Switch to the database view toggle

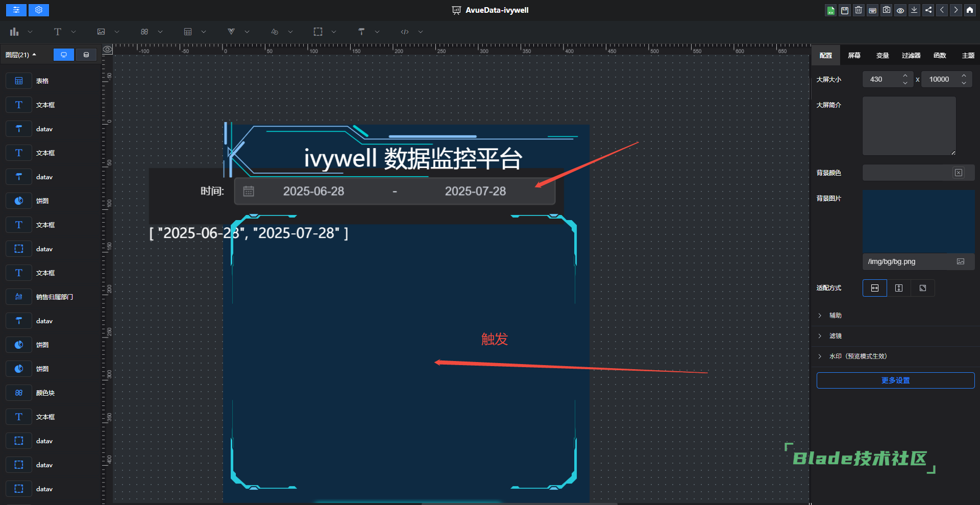pos(86,55)
